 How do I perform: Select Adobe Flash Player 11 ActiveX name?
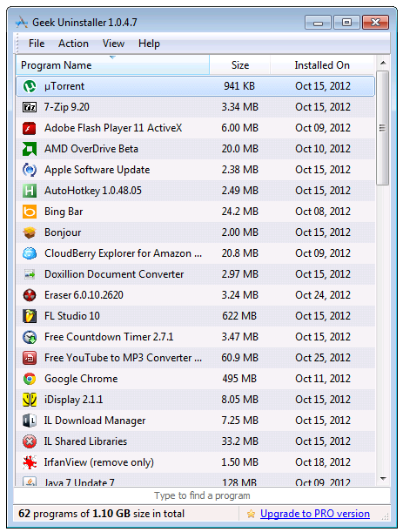113,128
